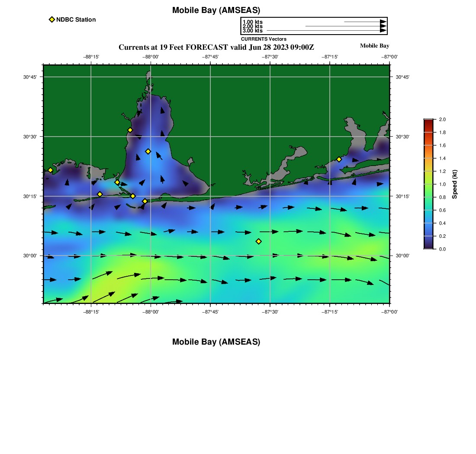476x454 pixels.
Task: Click the 3.00 kts vector arrowhead in legend
Action: [383, 31]
